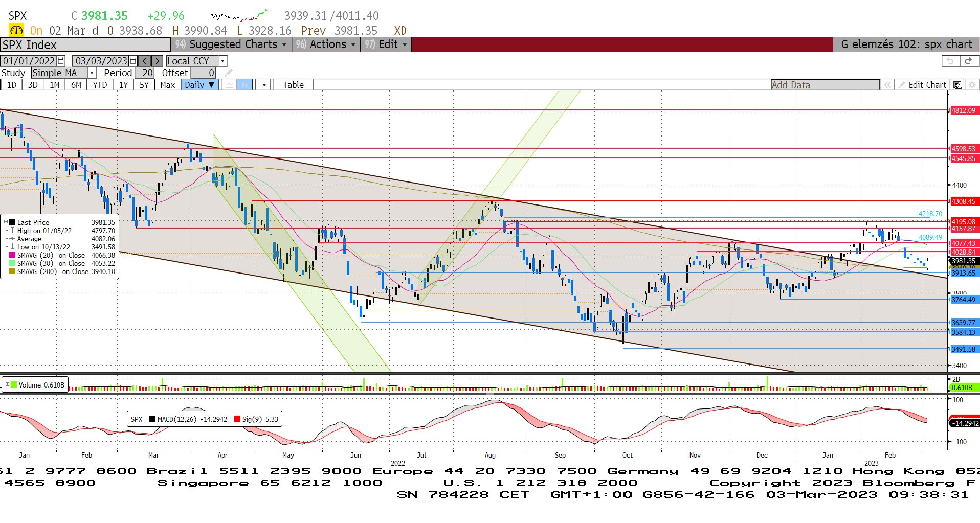Select the 5Y range tab
Image resolution: width=980 pixels, height=523 pixels.
pos(144,85)
